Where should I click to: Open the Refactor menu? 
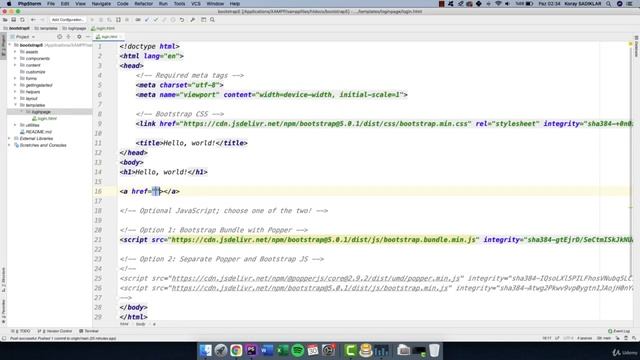144,4
